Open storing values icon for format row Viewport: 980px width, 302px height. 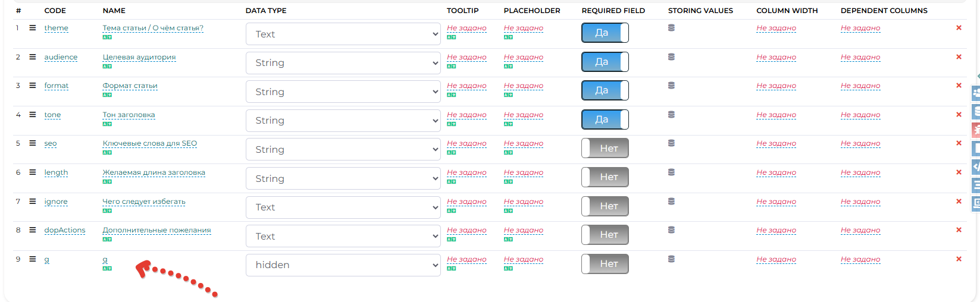pos(671,86)
